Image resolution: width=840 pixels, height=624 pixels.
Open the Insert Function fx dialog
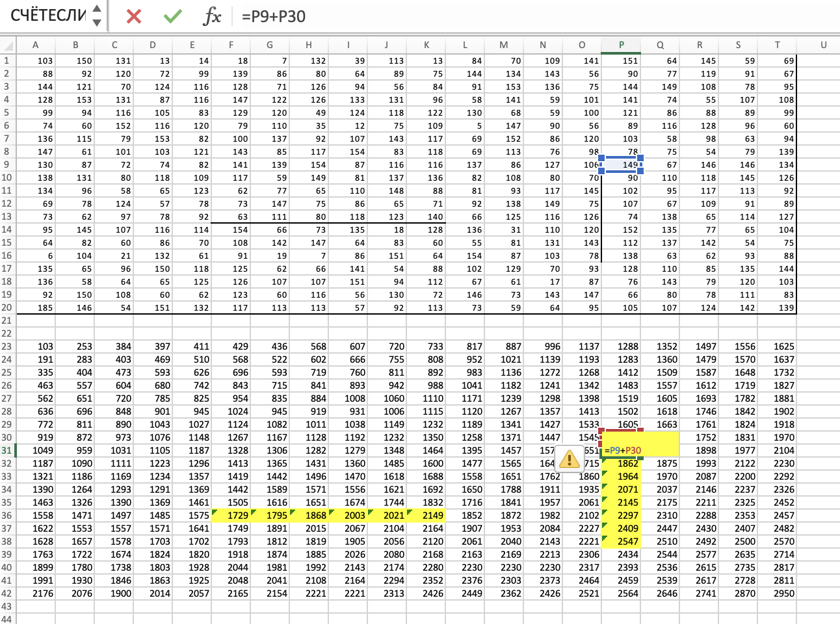212,16
